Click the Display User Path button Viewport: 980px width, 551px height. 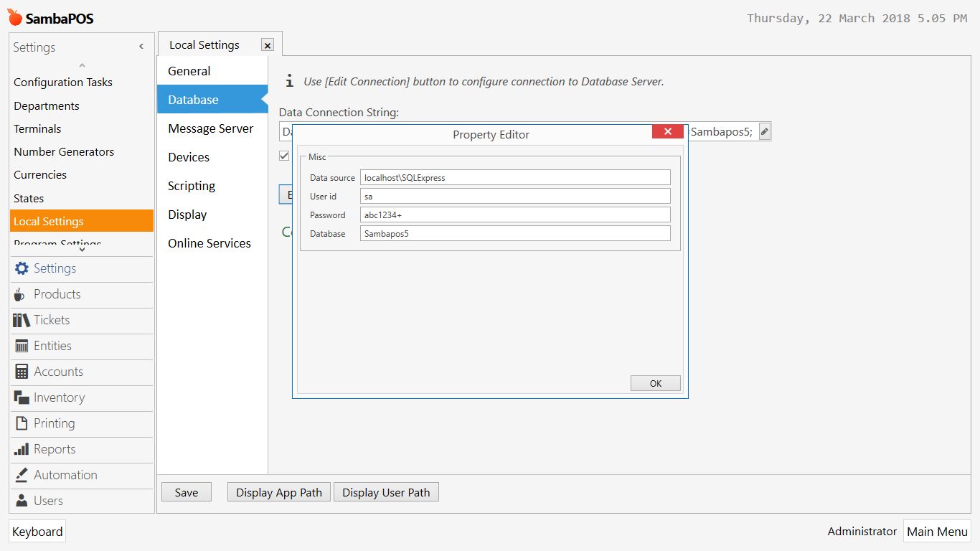pyautogui.click(x=386, y=492)
